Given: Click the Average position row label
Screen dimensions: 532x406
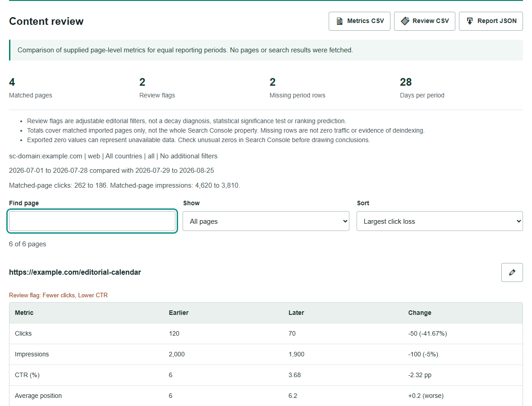Looking at the screenshot, I should (x=38, y=396).
